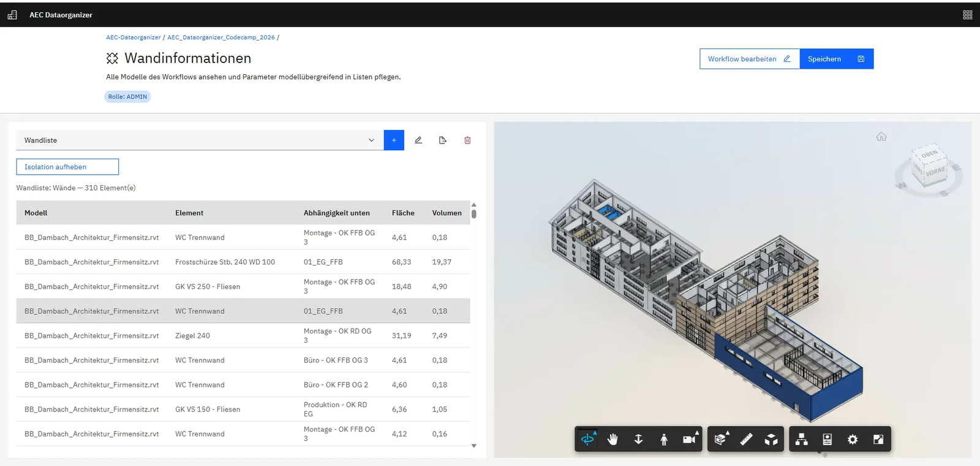Click Fläche value 4,12
Image resolution: width=980 pixels, height=466 pixels.
click(399, 434)
